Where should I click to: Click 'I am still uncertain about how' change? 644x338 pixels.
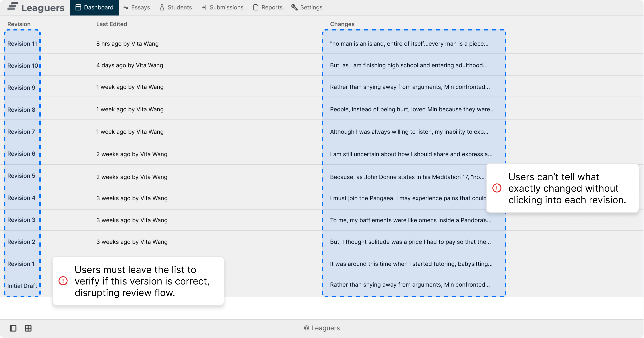click(x=411, y=154)
